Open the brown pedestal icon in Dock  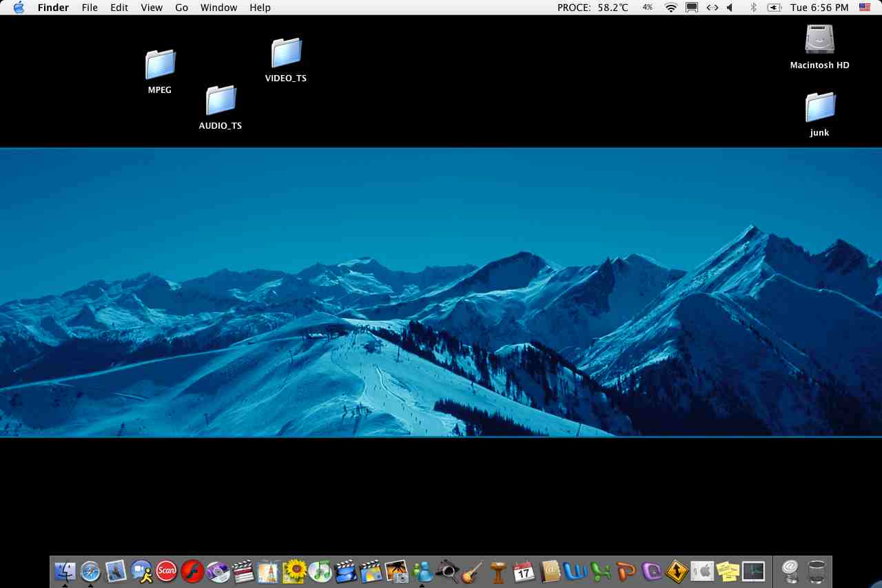point(498,571)
